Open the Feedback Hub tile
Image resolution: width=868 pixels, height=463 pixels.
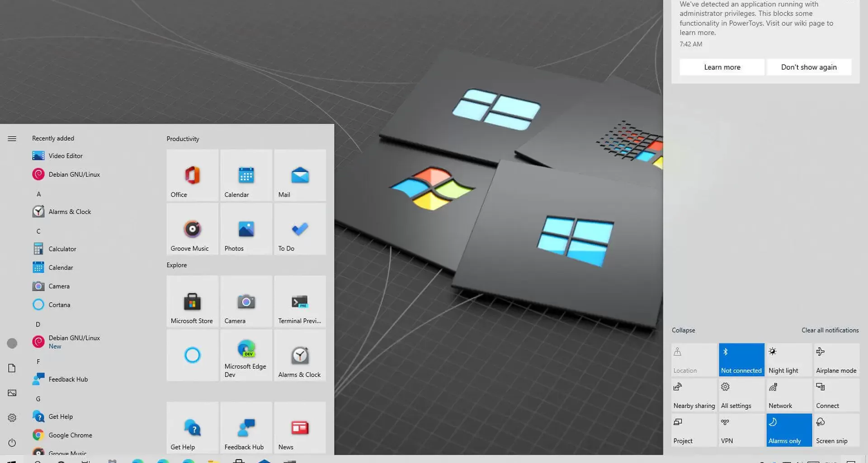coord(246,427)
